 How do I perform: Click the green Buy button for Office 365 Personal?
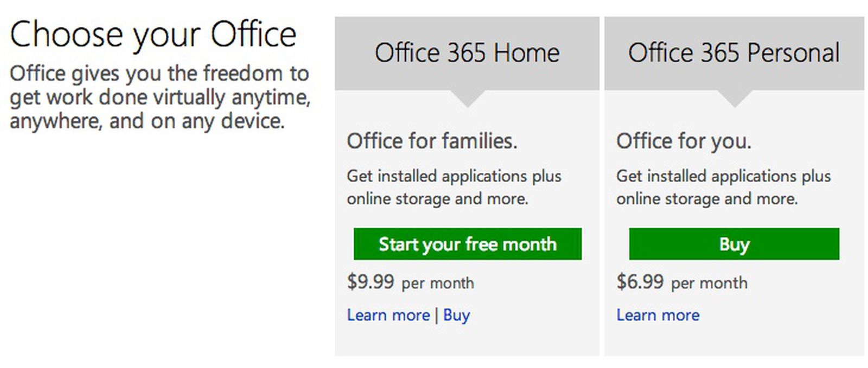click(x=733, y=244)
